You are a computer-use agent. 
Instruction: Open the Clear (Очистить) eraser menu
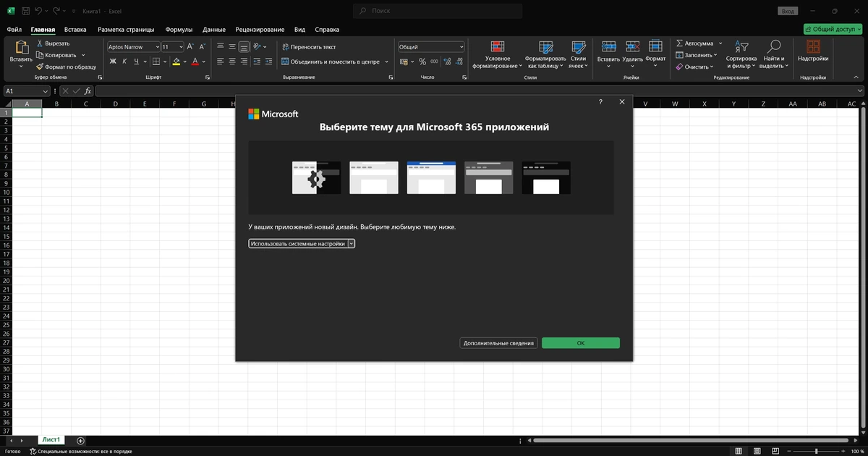click(x=694, y=67)
